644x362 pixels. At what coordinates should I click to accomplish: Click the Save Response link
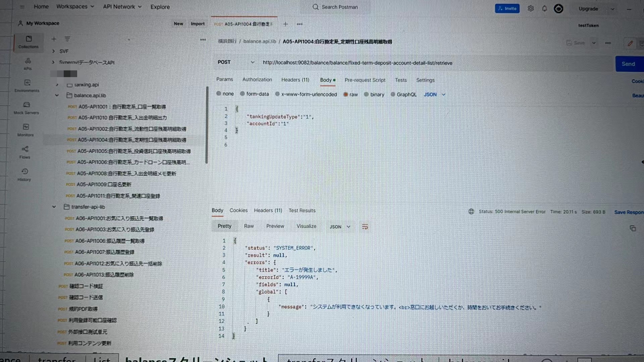pos(629,212)
